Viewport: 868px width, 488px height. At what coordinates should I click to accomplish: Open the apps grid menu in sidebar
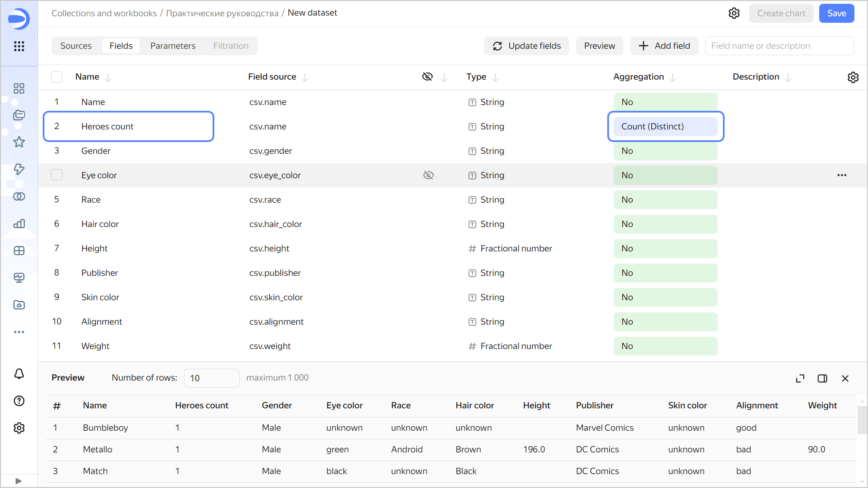pos(19,46)
